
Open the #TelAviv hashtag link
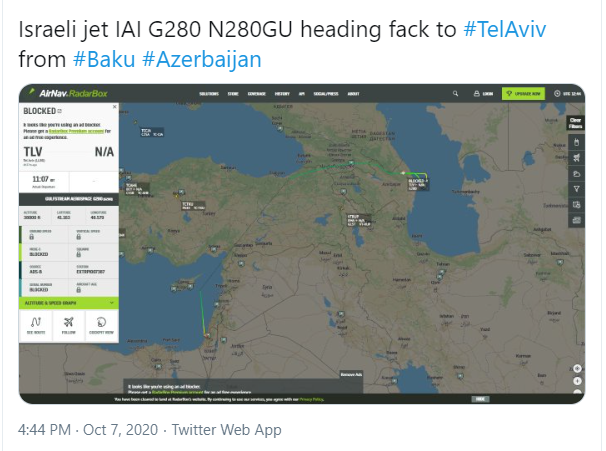tap(505, 29)
